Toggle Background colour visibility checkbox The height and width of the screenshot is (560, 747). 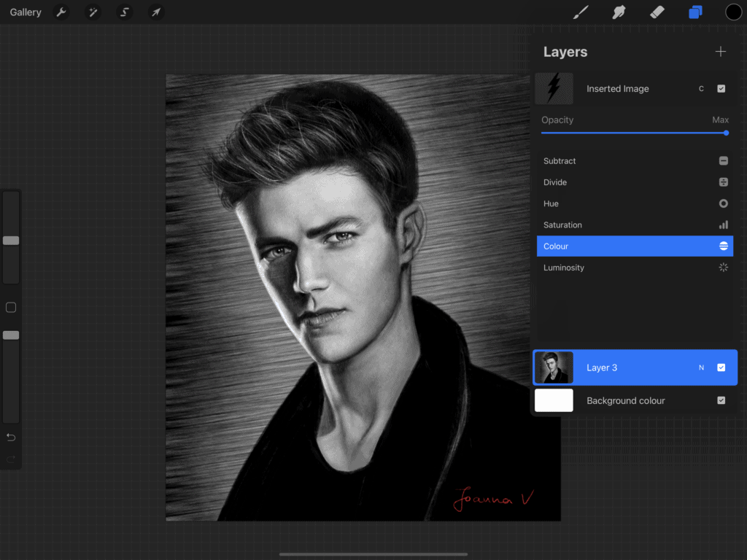pos(721,400)
